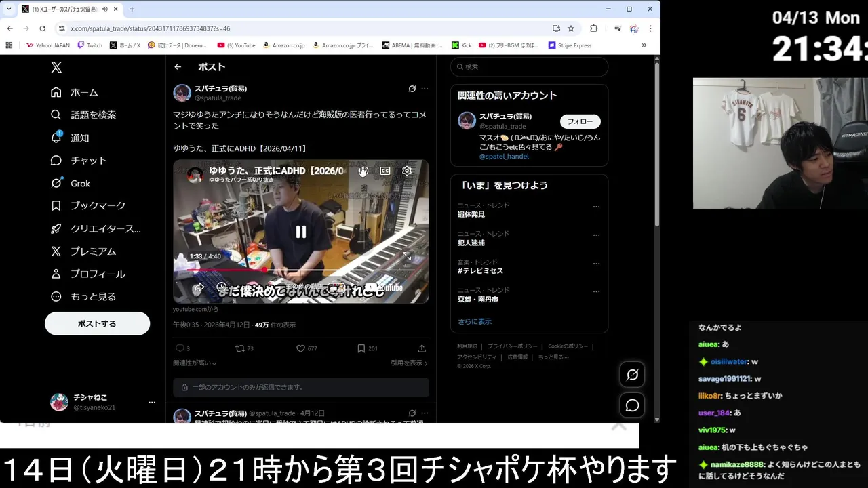Open the #テレビミセス trend
Image resolution: width=868 pixels, height=488 pixels.
pyautogui.click(x=480, y=271)
